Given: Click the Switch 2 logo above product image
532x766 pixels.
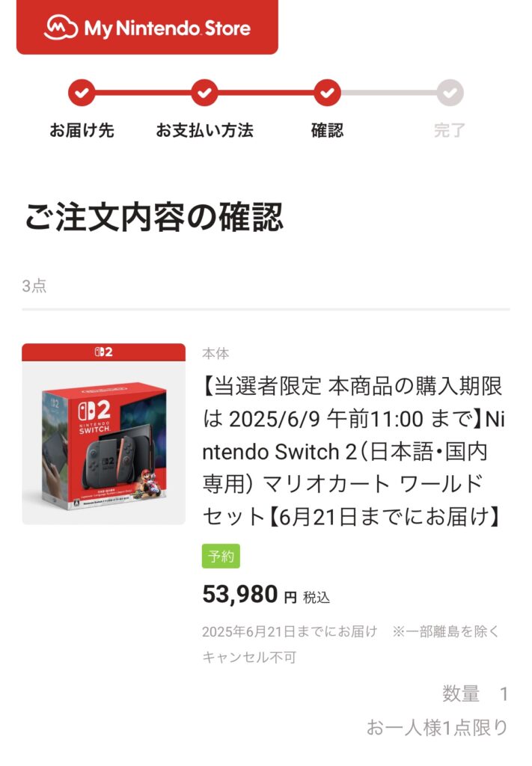Looking at the screenshot, I should pyautogui.click(x=103, y=352).
